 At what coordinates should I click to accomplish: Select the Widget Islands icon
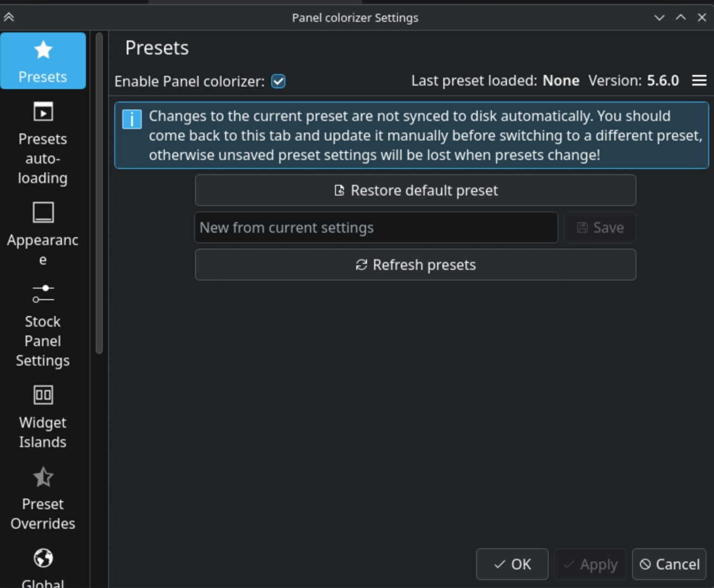[43, 395]
